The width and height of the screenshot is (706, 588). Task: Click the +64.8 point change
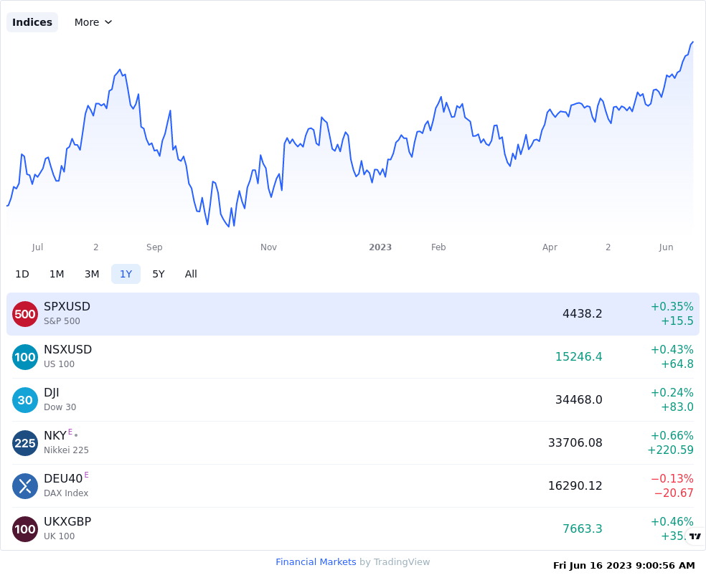[677, 364]
